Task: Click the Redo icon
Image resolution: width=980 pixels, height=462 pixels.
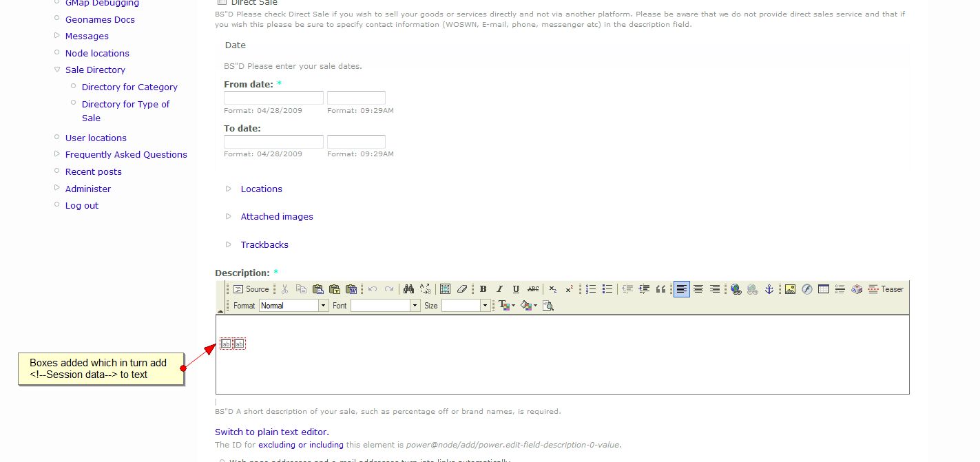Action: coord(389,289)
